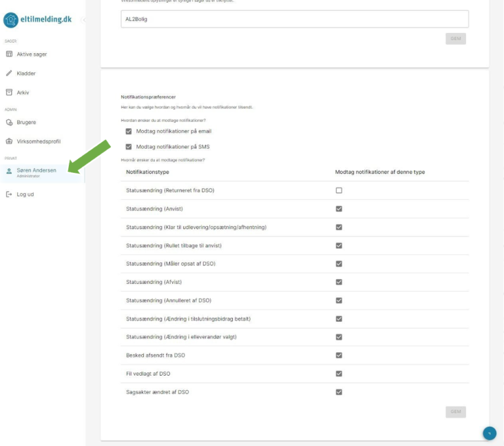Viewport: 504px width, 446px height.
Task: Click Fil vedlagt af DSO row text
Action: 148,374
